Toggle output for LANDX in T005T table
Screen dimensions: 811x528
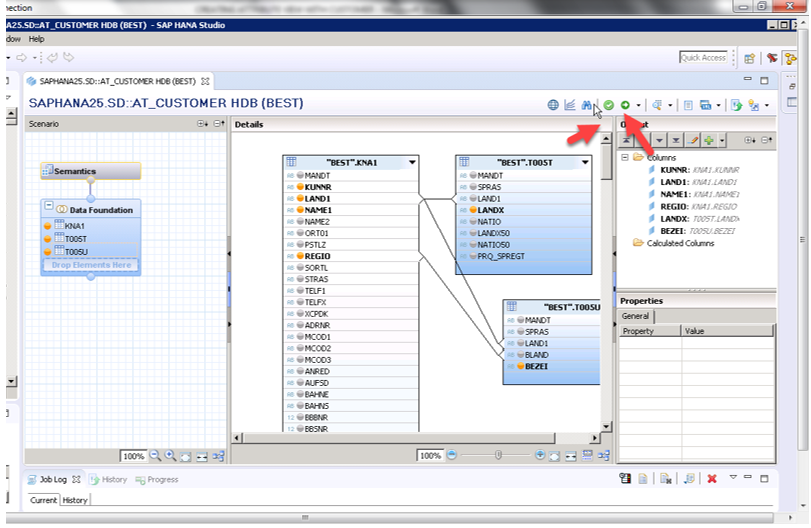click(473, 210)
